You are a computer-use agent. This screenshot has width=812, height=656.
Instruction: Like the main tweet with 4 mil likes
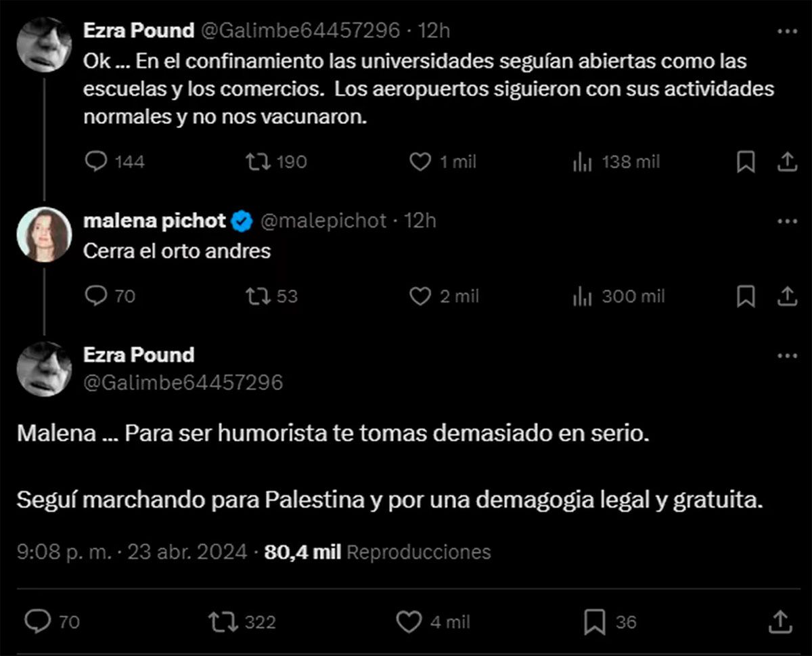pyautogui.click(x=409, y=621)
